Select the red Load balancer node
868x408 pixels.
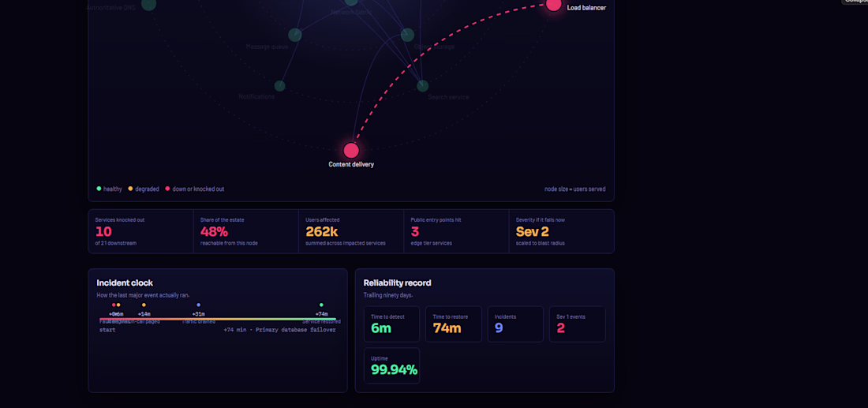click(553, 5)
